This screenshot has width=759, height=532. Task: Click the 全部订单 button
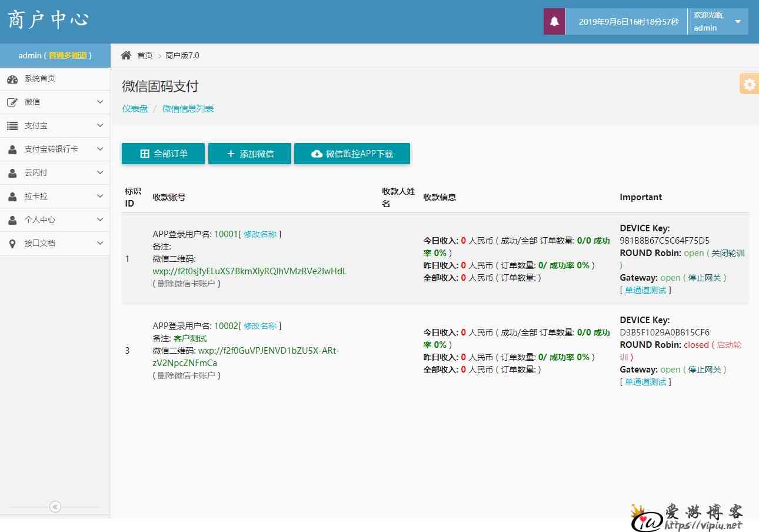pos(163,154)
